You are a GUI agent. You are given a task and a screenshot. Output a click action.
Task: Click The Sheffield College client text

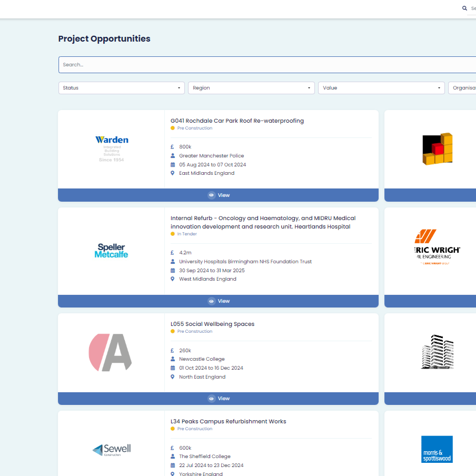coord(205,457)
